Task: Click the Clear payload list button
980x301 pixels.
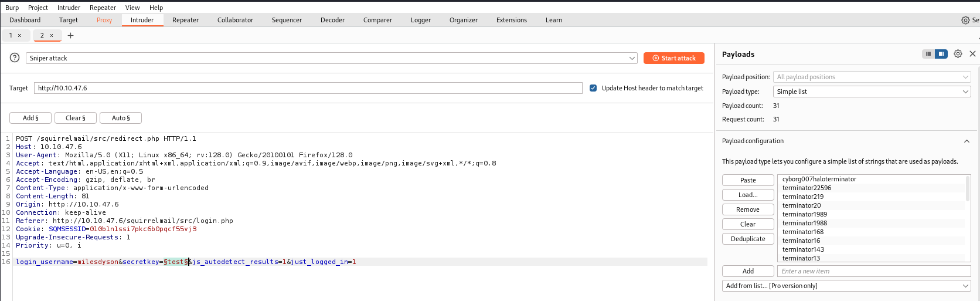Action: (x=748, y=224)
